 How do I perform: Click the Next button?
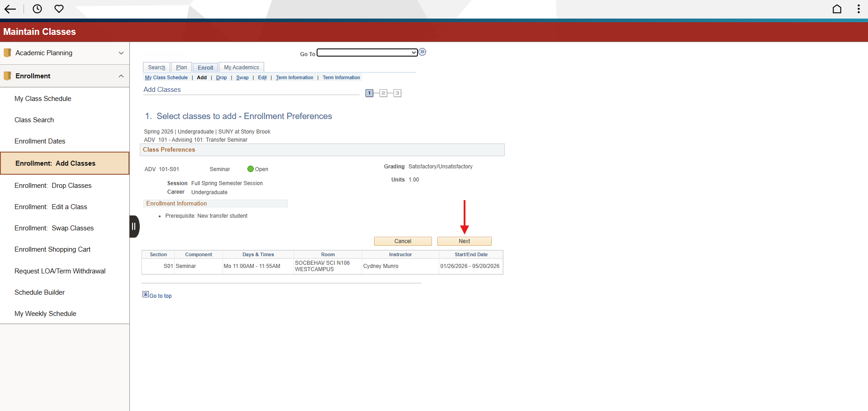[x=465, y=241]
